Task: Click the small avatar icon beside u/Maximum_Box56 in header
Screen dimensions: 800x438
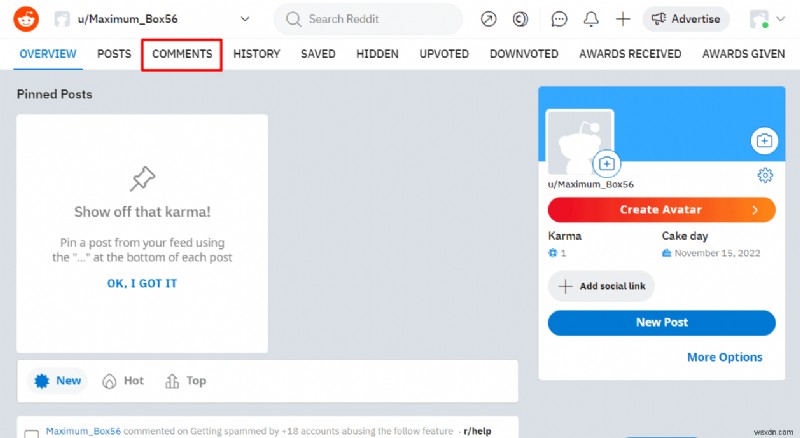Action: tap(62, 19)
